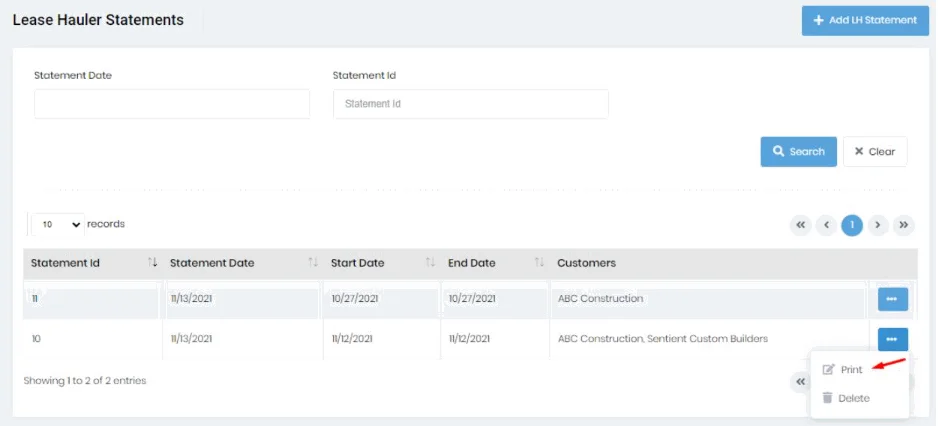Choose Delete from the context menu
Image resolution: width=938 pixels, height=426 pixels.
pyautogui.click(x=853, y=398)
